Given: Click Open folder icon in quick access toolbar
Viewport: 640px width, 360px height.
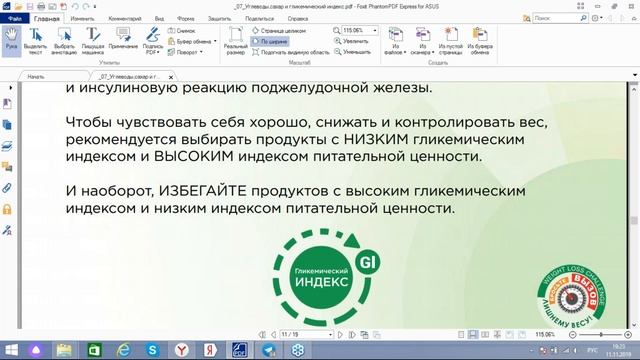Looking at the screenshot, I should (18, 7).
